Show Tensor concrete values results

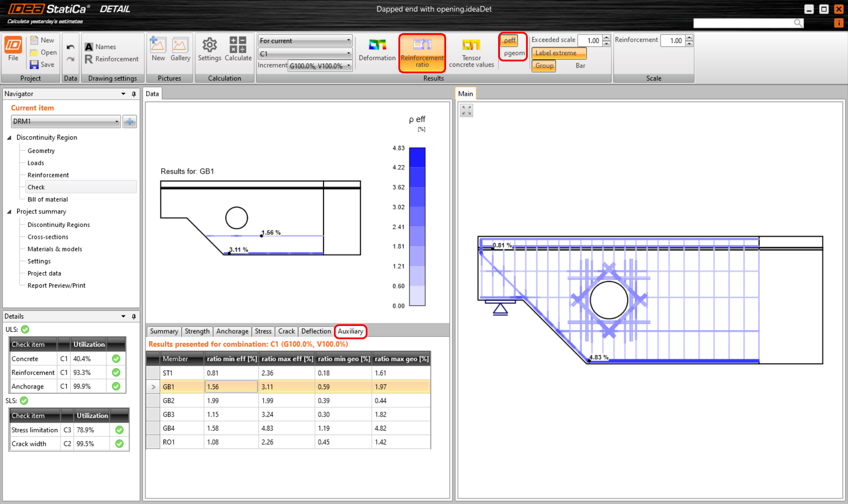(471, 49)
